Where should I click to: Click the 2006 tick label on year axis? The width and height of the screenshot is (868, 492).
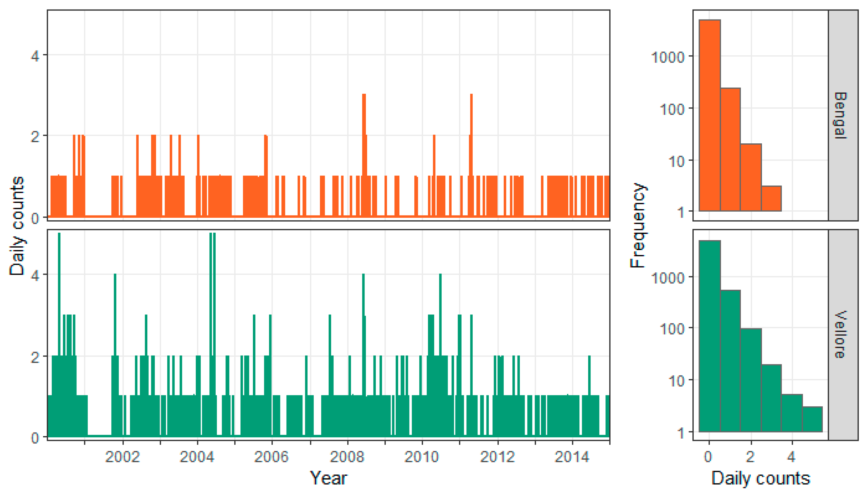(x=272, y=457)
